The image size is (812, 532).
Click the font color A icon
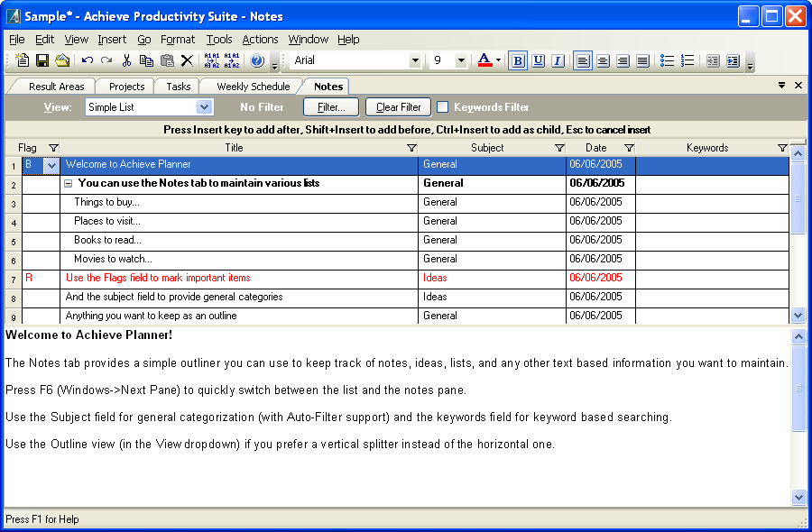tap(484, 60)
